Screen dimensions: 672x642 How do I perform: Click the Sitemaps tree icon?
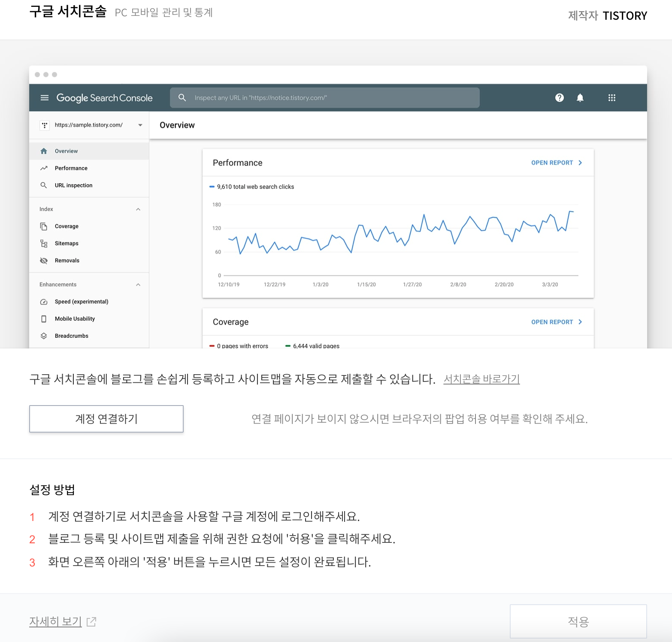(44, 243)
